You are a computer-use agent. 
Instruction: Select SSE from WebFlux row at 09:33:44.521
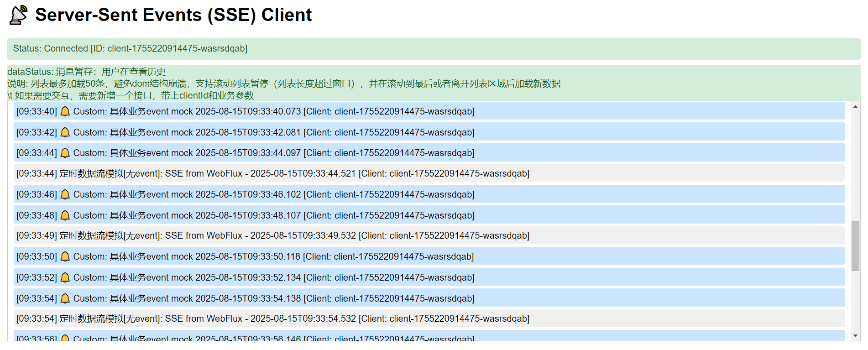coord(429,173)
